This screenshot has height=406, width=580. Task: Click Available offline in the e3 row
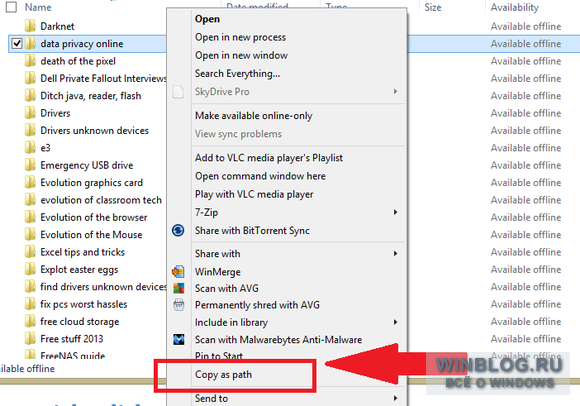[x=526, y=148]
